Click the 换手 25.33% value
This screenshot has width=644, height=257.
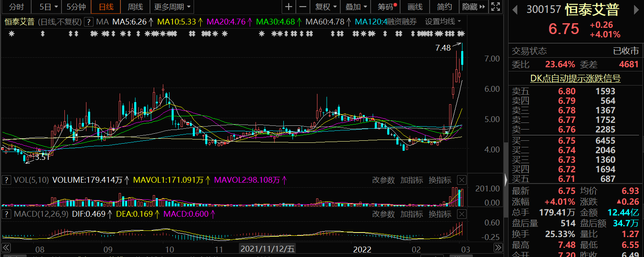(560, 234)
